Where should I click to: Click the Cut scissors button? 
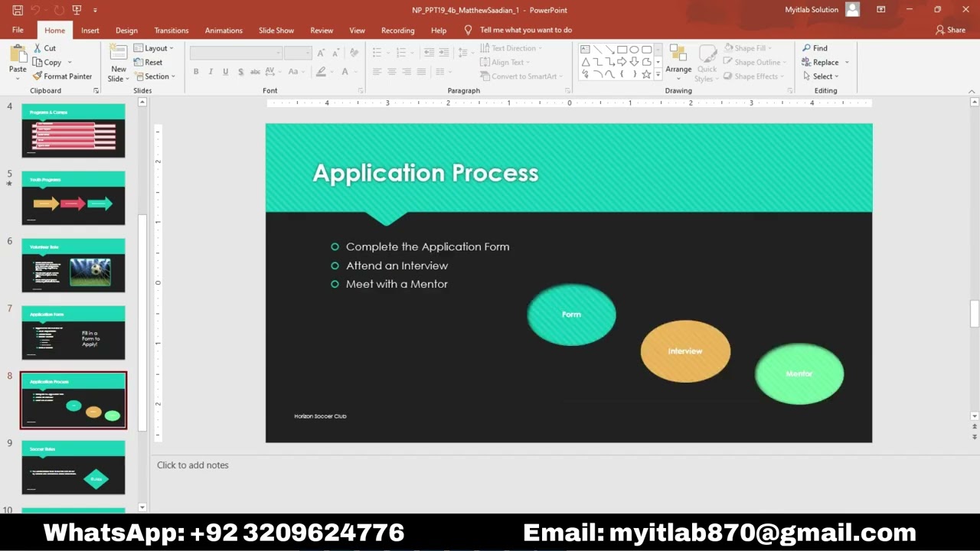coord(44,48)
